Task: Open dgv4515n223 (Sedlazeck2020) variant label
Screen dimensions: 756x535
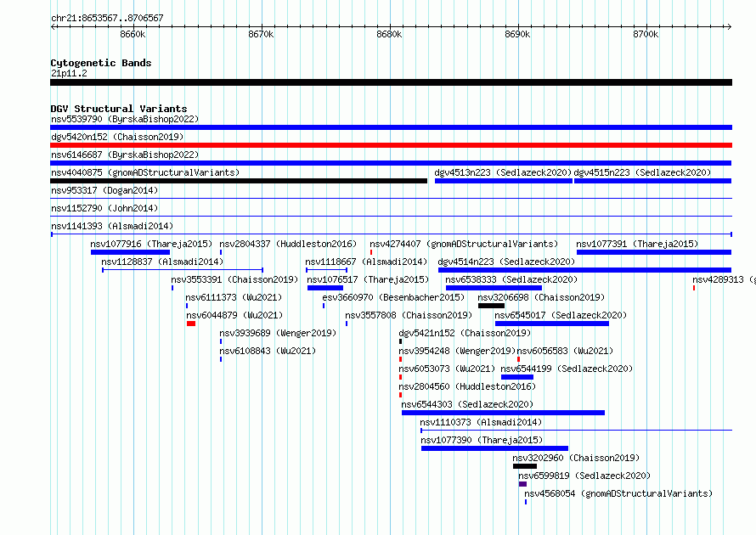Action: 642,172
